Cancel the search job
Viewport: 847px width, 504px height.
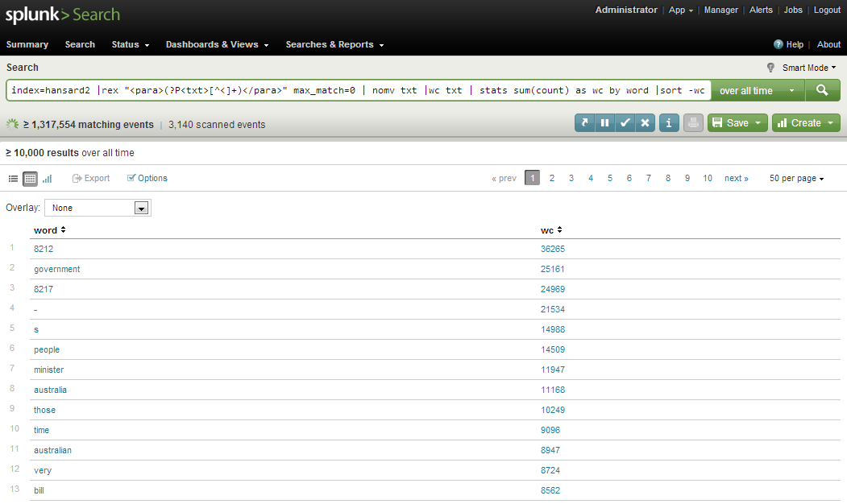[x=644, y=122]
